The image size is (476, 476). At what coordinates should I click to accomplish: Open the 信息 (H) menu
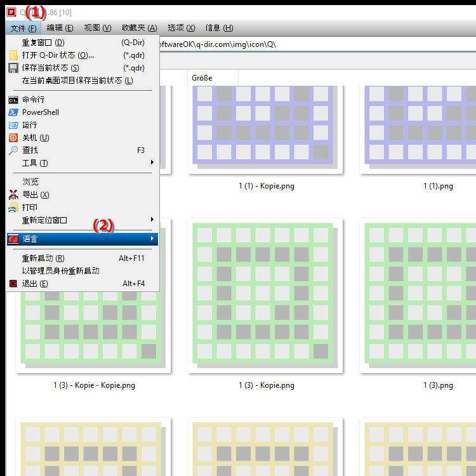click(x=219, y=28)
